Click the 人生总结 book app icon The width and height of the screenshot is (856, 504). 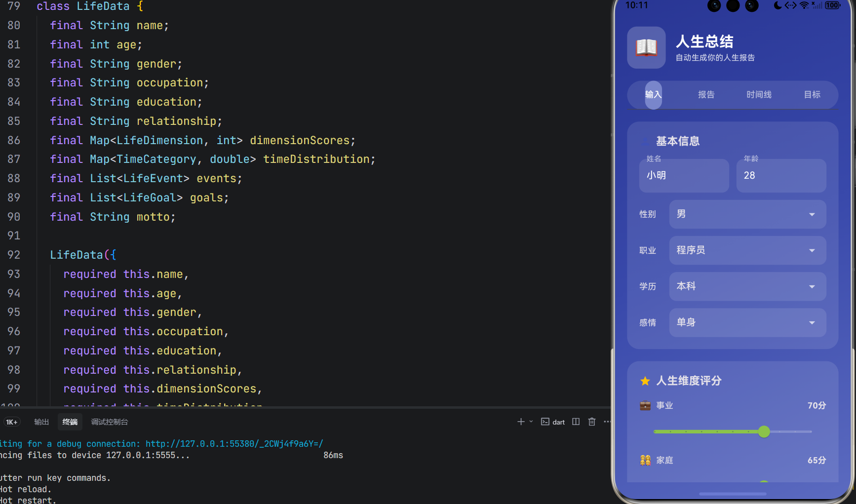[646, 47]
